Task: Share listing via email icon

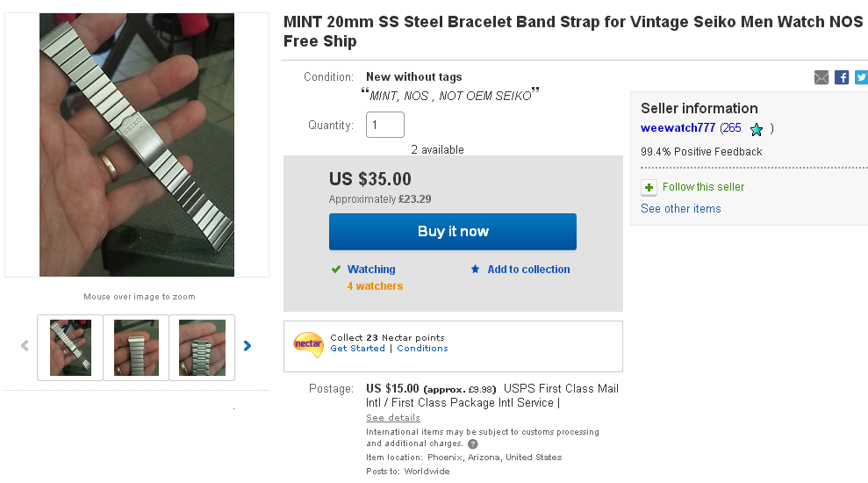Action: pyautogui.click(x=821, y=77)
